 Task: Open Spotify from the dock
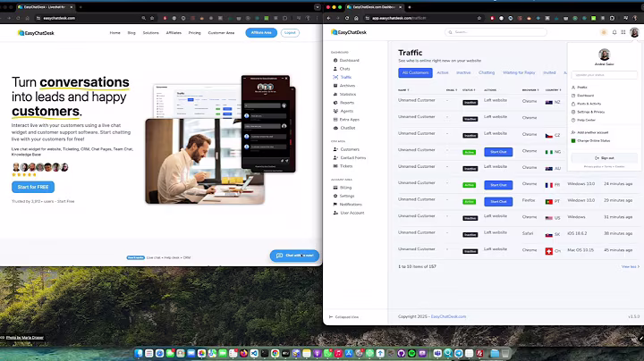coord(411,353)
